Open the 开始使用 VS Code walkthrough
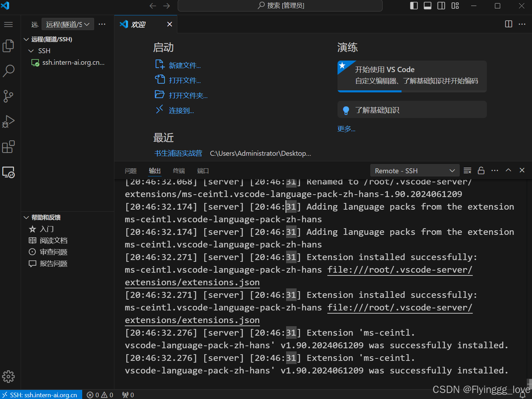This screenshot has width=532, height=399. (x=412, y=76)
